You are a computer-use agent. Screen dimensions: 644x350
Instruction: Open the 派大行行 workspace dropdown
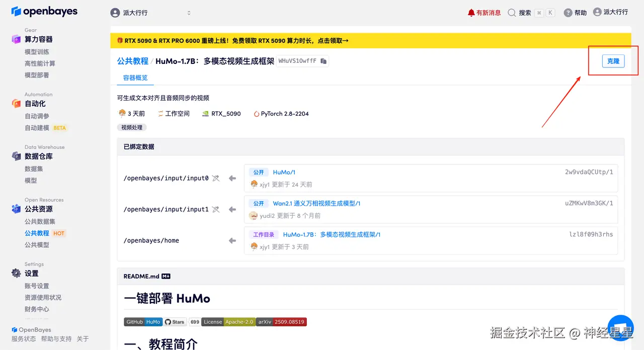point(151,13)
